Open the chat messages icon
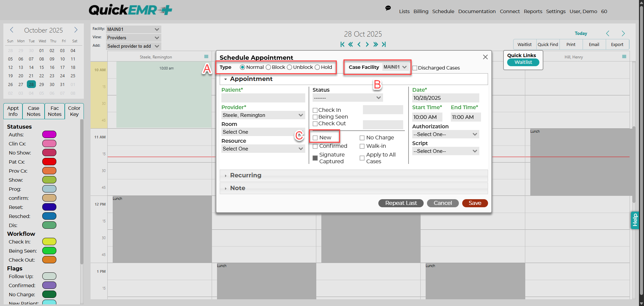The width and height of the screenshot is (644, 306). pos(388,8)
